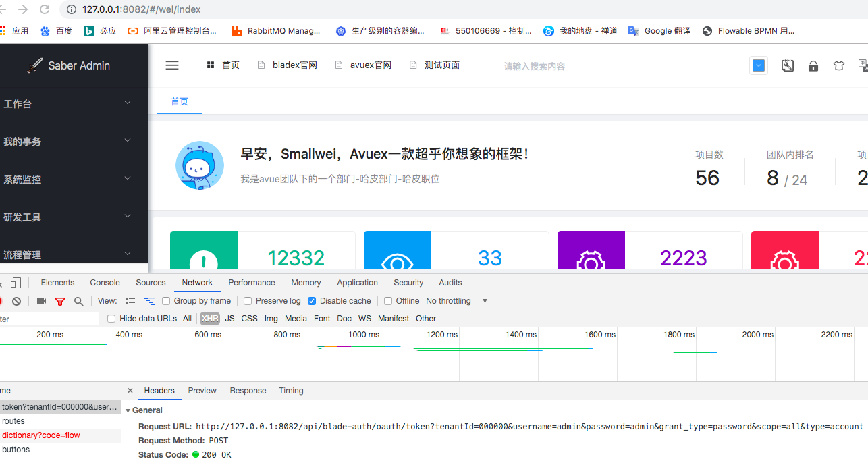Image resolution: width=868 pixels, height=463 pixels.
Task: Toggle the red network filter funnel
Action: pos(60,301)
